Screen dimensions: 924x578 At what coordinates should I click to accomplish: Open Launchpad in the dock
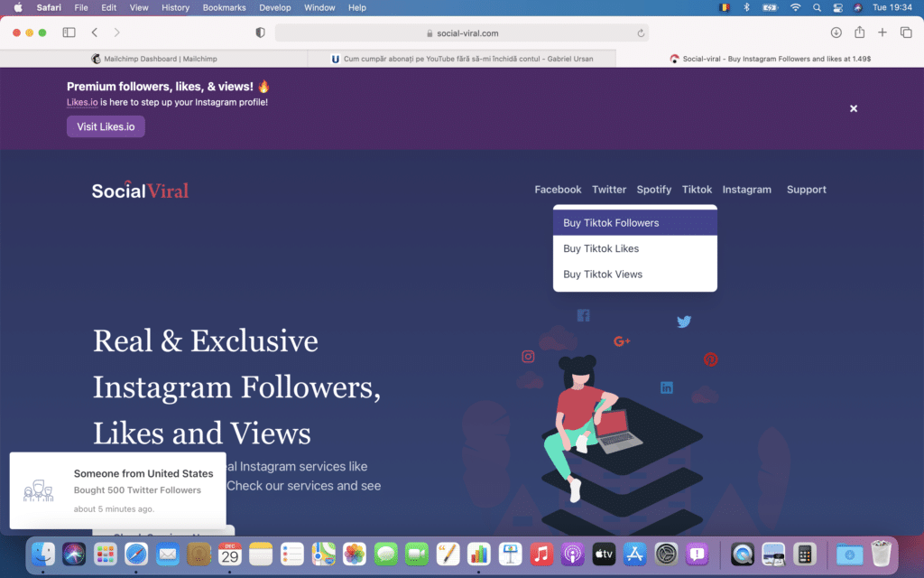(106, 555)
